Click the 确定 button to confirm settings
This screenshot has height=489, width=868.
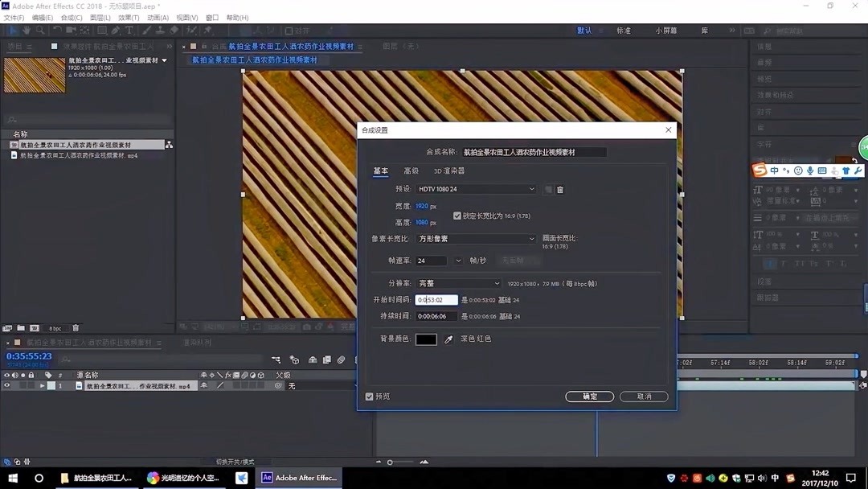589,396
